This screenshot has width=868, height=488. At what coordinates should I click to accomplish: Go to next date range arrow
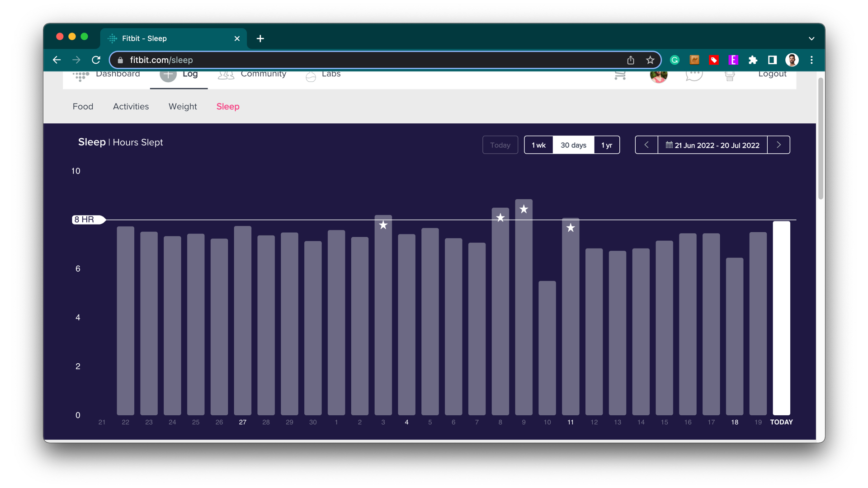(778, 145)
